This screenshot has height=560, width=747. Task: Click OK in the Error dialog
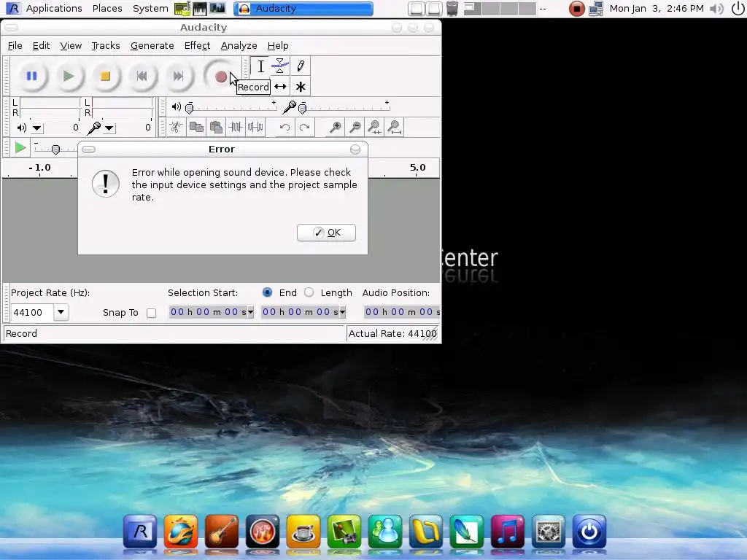point(326,233)
